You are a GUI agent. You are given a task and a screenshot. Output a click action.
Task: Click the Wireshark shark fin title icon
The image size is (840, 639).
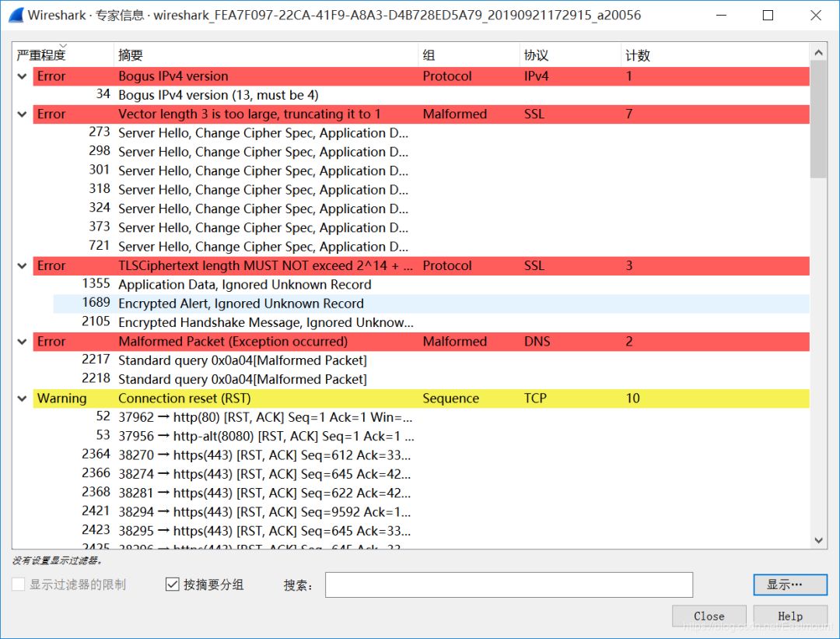click(x=16, y=15)
